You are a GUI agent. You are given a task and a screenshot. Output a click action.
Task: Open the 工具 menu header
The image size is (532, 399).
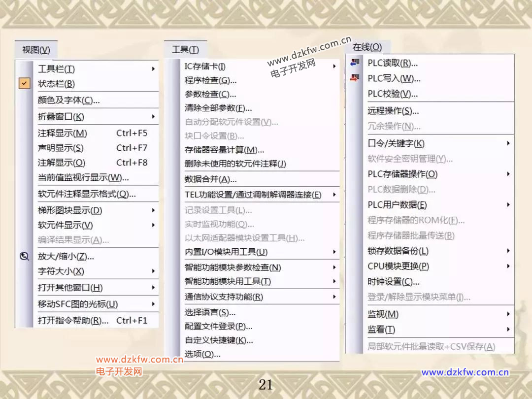click(x=185, y=50)
